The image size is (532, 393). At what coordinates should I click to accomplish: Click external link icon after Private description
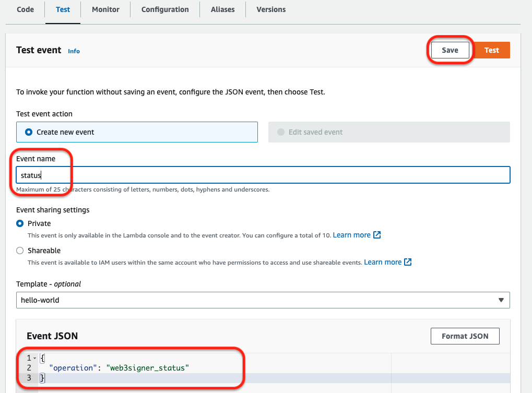[x=377, y=235]
